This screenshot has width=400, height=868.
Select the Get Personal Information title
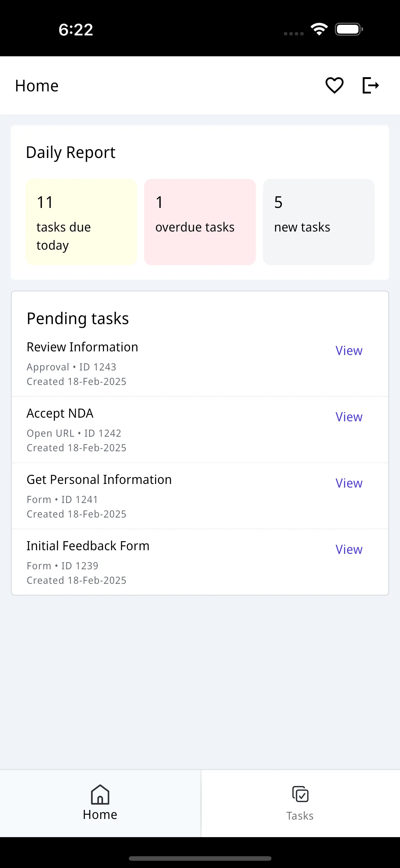[x=99, y=479]
